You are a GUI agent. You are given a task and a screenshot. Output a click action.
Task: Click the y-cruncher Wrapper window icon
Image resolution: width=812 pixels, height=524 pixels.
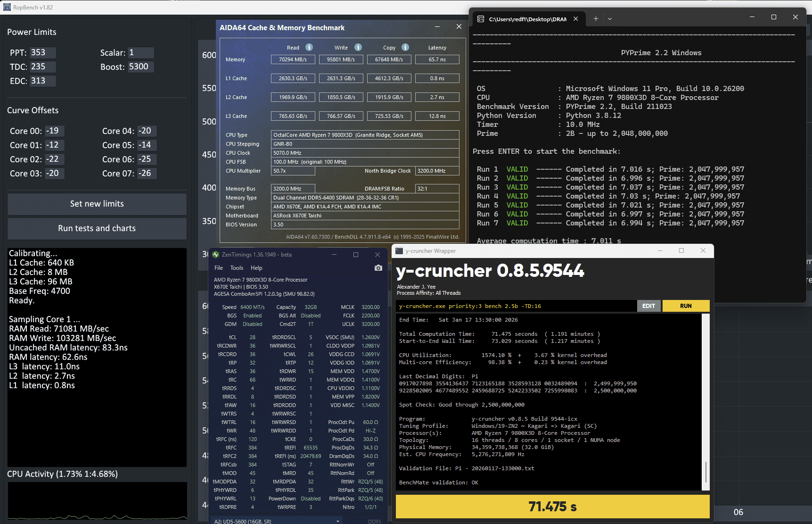pyautogui.click(x=399, y=251)
